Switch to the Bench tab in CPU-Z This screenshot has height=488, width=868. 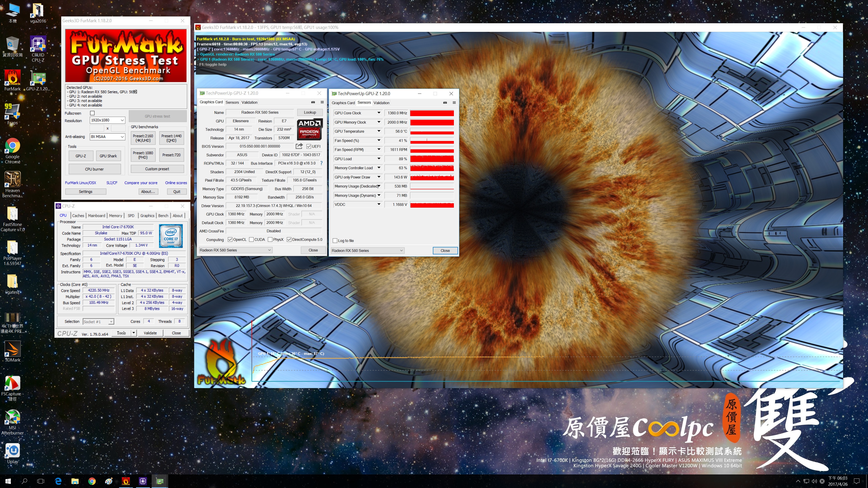(x=163, y=216)
